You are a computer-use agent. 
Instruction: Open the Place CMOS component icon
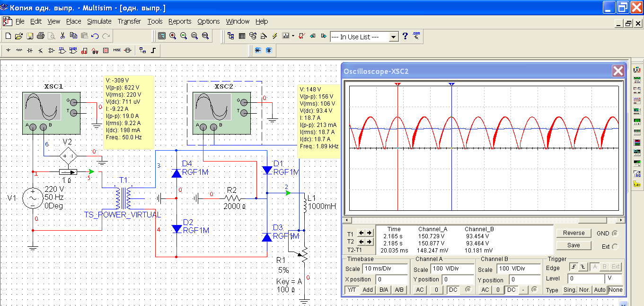tap(73, 50)
